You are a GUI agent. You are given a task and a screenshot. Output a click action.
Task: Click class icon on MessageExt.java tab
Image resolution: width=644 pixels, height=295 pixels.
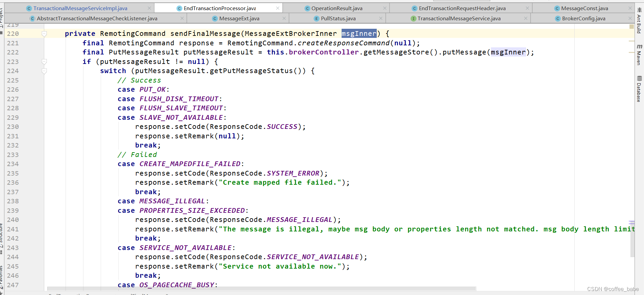(215, 18)
